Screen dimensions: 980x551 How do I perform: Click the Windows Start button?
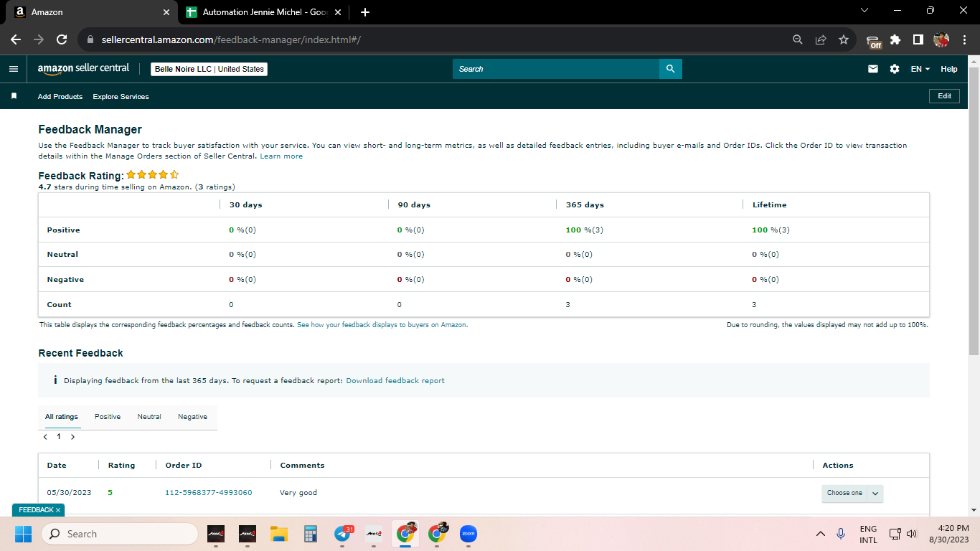click(24, 534)
